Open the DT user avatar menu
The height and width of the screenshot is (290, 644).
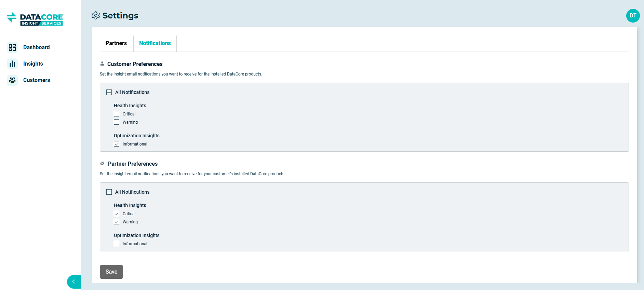coord(633,16)
